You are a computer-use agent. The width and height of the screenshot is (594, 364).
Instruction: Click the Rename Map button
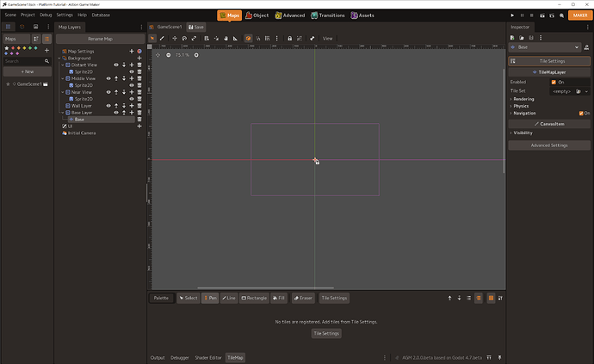pos(100,39)
